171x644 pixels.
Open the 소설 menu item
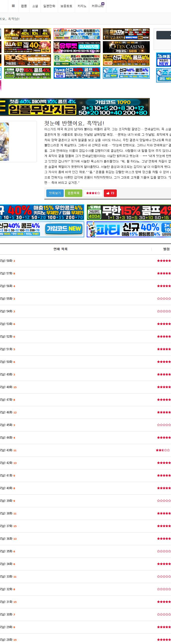point(35,6)
